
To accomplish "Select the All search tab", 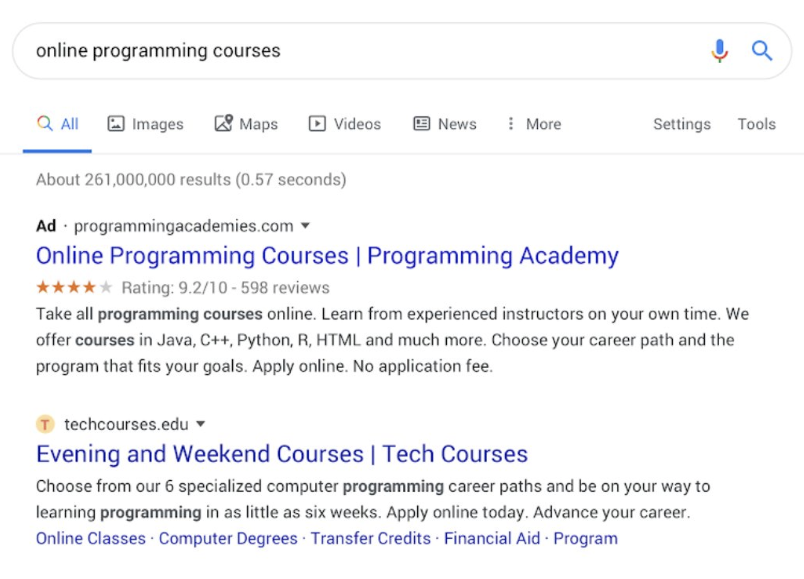I will click(x=57, y=124).
